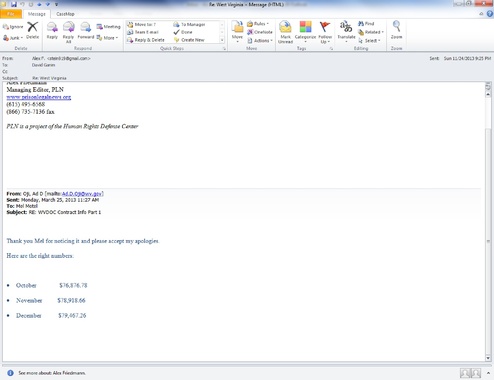Go to next item arrow
This screenshot has width=494, height=380.
[x=48, y=4]
